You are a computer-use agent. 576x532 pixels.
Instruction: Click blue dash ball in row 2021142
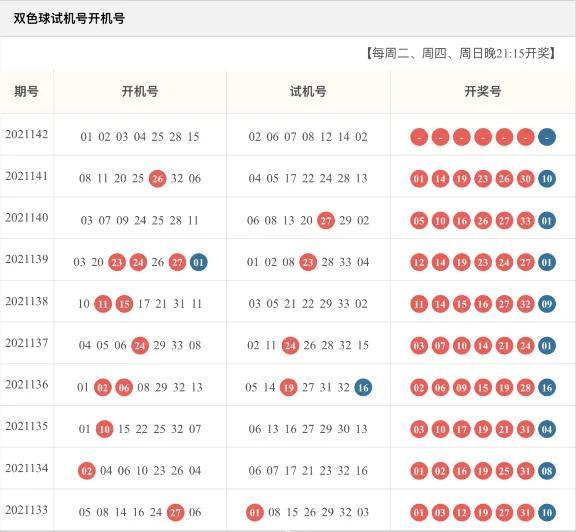tap(547, 137)
